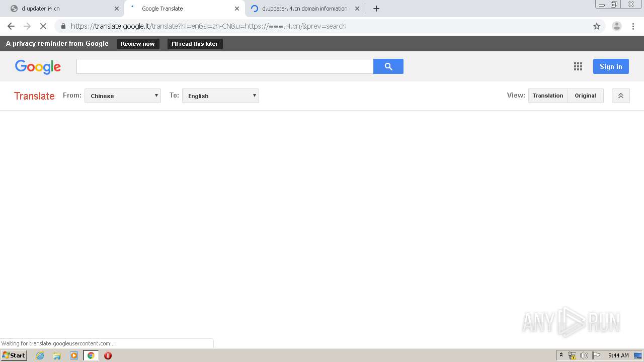
Task: Collapse the translate toolbar with chevrons
Action: (x=621, y=96)
